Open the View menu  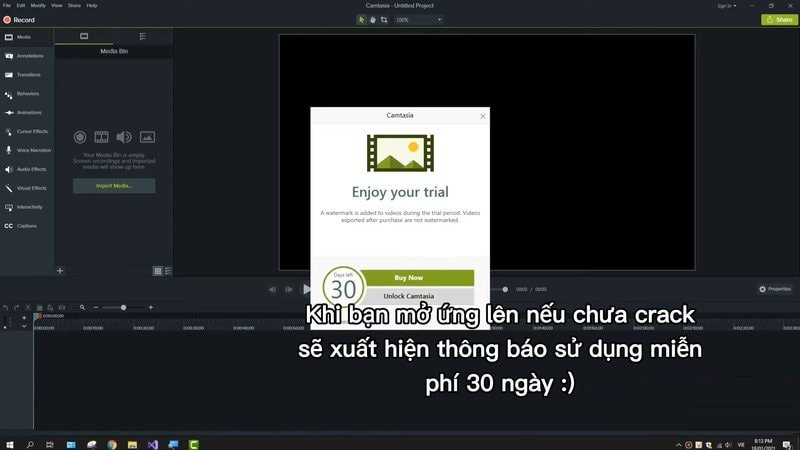57,6
